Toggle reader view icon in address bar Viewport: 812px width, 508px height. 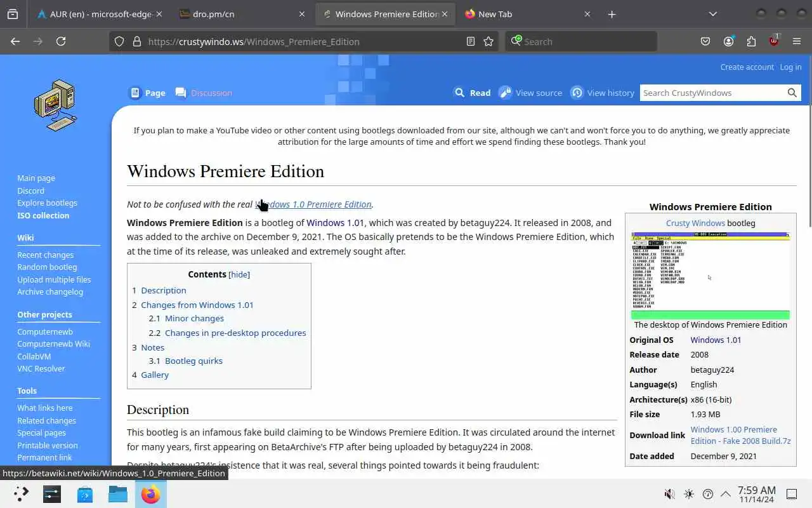(x=470, y=41)
